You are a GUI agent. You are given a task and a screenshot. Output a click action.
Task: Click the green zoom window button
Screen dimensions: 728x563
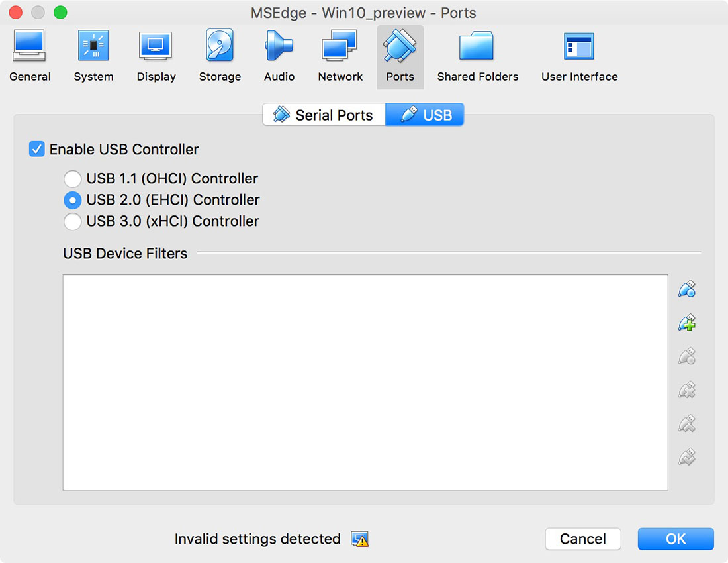pyautogui.click(x=60, y=12)
